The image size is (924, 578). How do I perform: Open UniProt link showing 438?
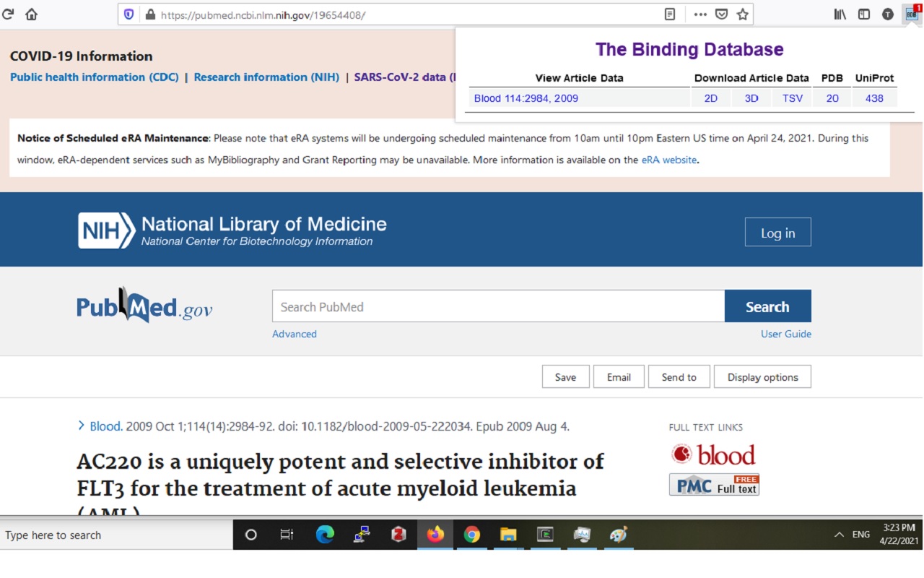(874, 98)
